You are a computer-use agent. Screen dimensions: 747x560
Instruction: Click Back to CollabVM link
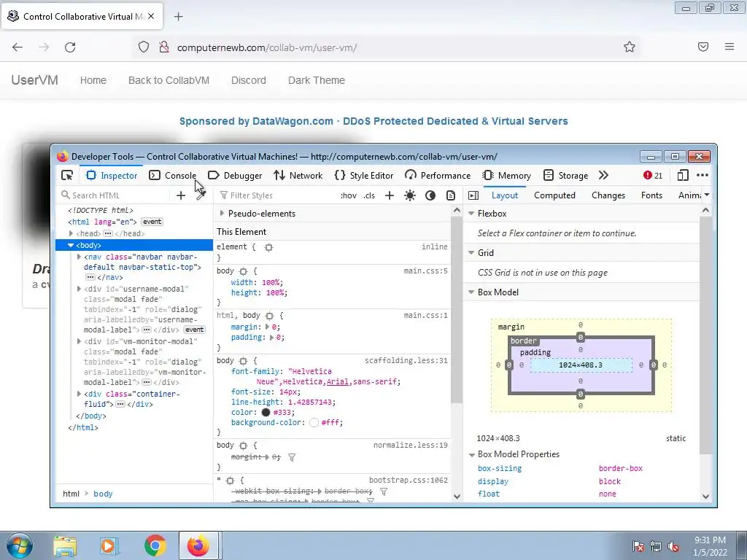[x=169, y=80]
